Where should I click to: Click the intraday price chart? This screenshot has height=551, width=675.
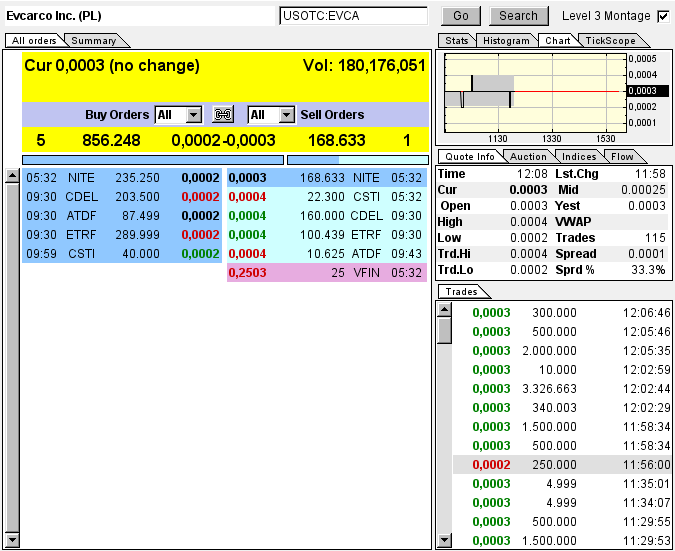[x=535, y=93]
